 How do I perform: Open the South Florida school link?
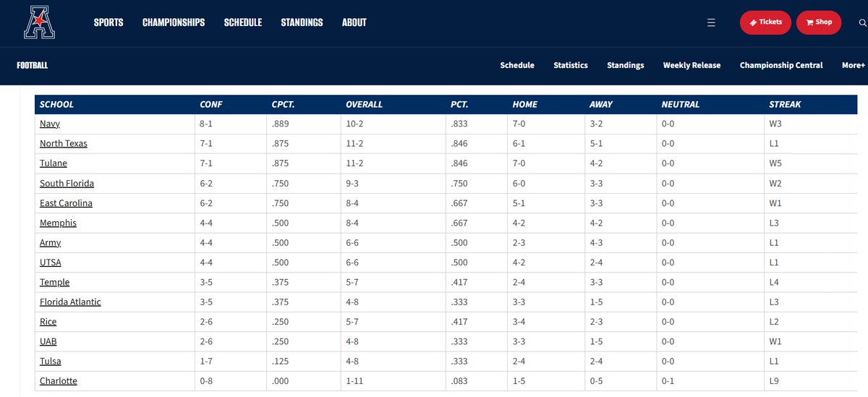point(67,184)
